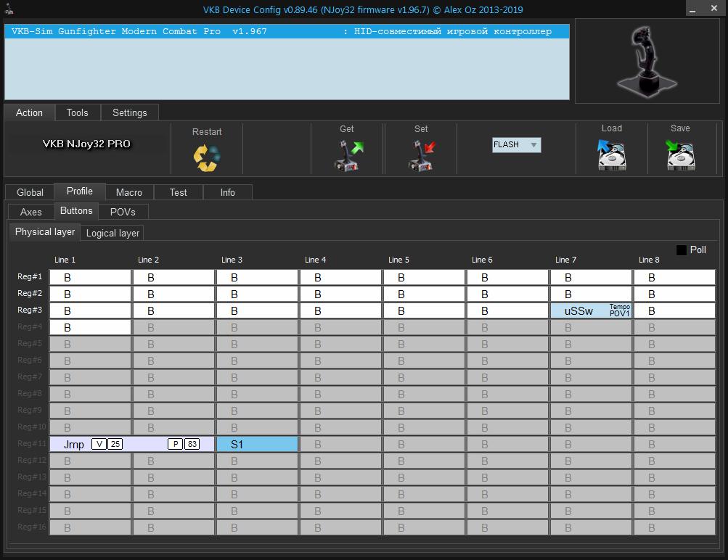Click Reg#1 Line 8 B cell
This screenshot has height=560, width=728.
click(674, 277)
